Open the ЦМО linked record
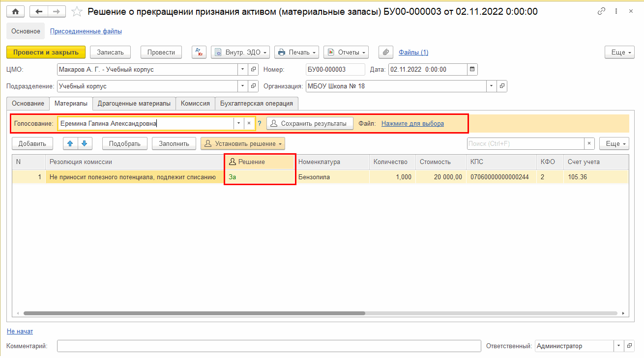 (x=254, y=69)
